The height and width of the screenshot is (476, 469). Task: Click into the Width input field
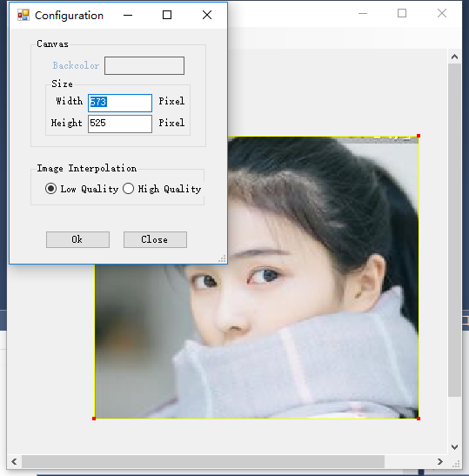pyautogui.click(x=120, y=103)
